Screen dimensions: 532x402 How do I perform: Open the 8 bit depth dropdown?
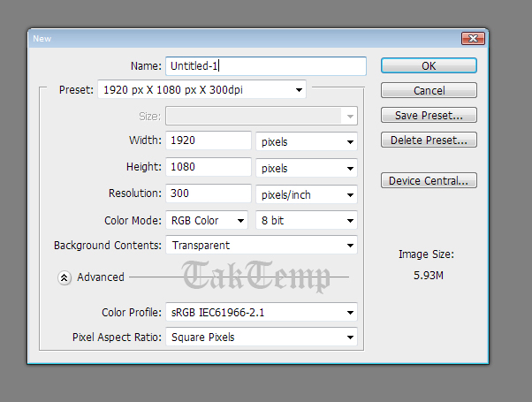(x=307, y=220)
